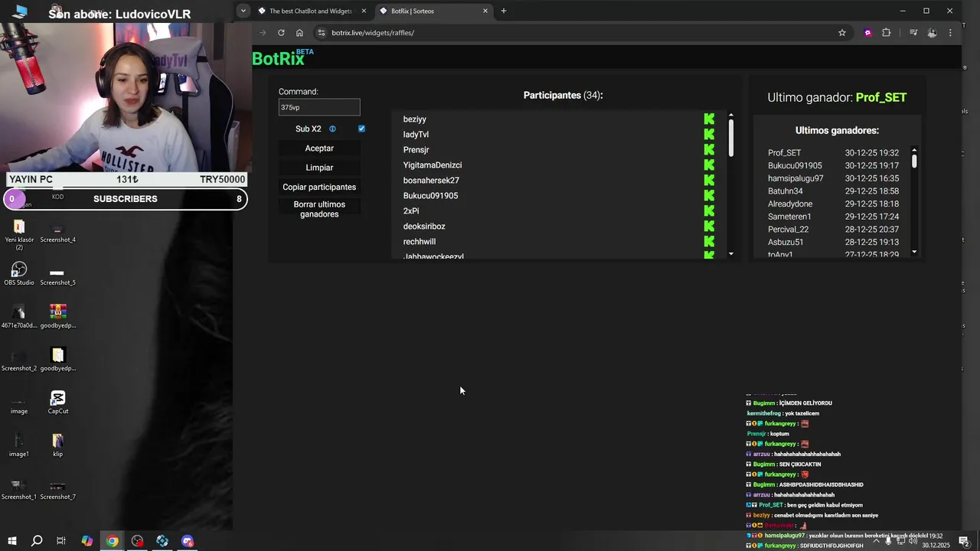Click winner Sameteren1 in ganadores list
980x551 pixels.
(x=789, y=217)
